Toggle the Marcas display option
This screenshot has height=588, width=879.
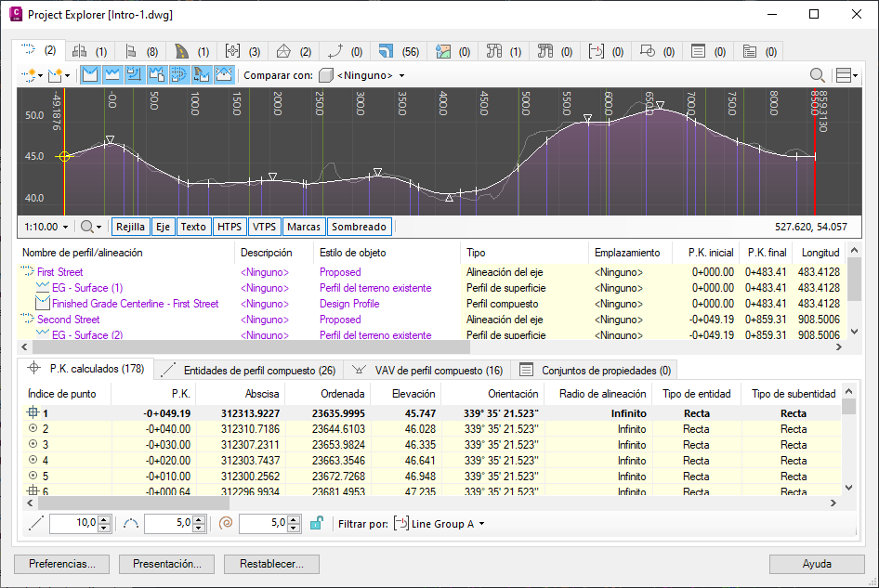pos(304,226)
